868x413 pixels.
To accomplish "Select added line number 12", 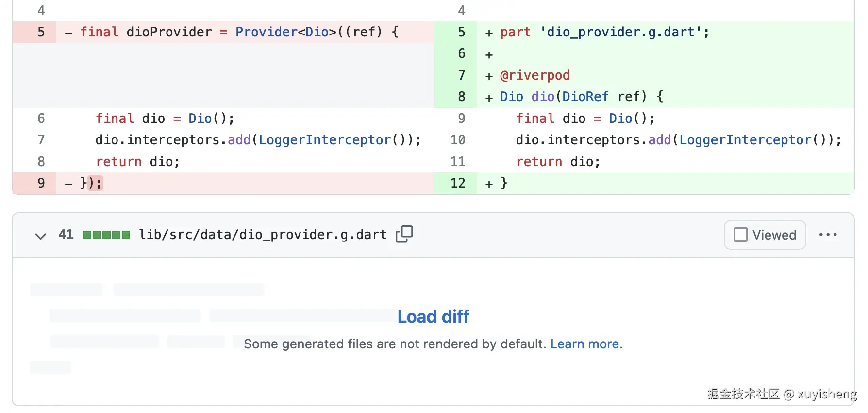I will (x=458, y=183).
